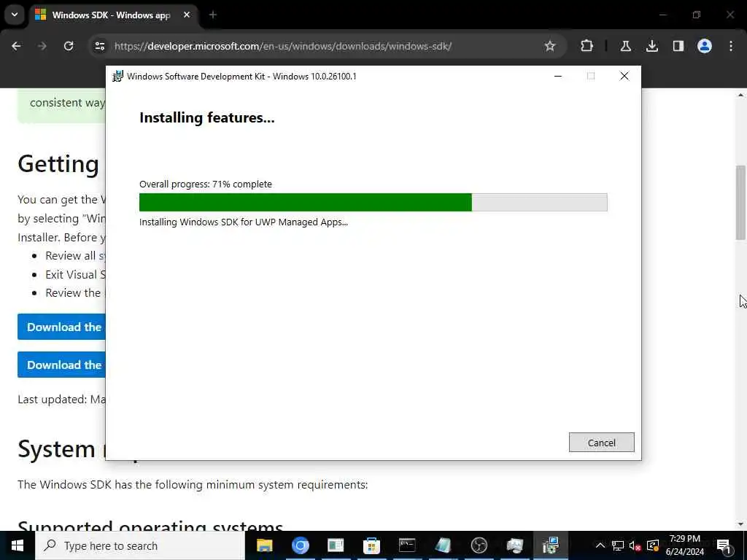Open Chrome downloads icon
Viewport: 747px width, 560px height.
(651, 46)
